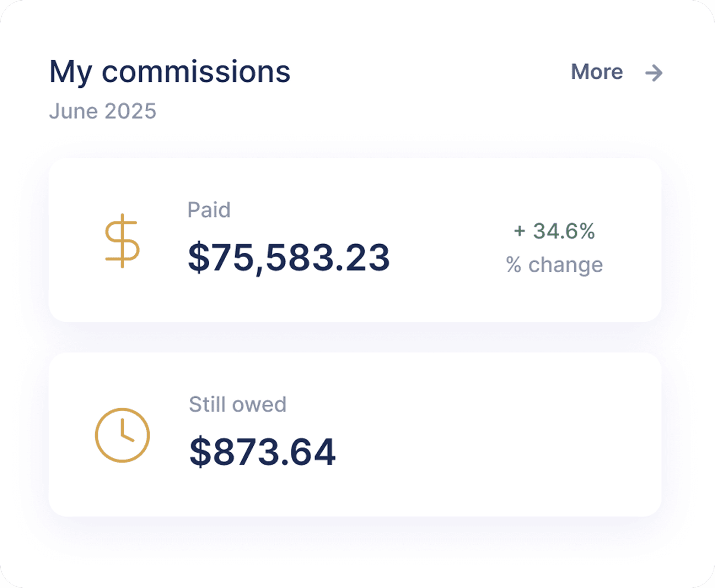The image size is (715, 588).
Task: Click the word "change" under the percentage
Action: 566,265
